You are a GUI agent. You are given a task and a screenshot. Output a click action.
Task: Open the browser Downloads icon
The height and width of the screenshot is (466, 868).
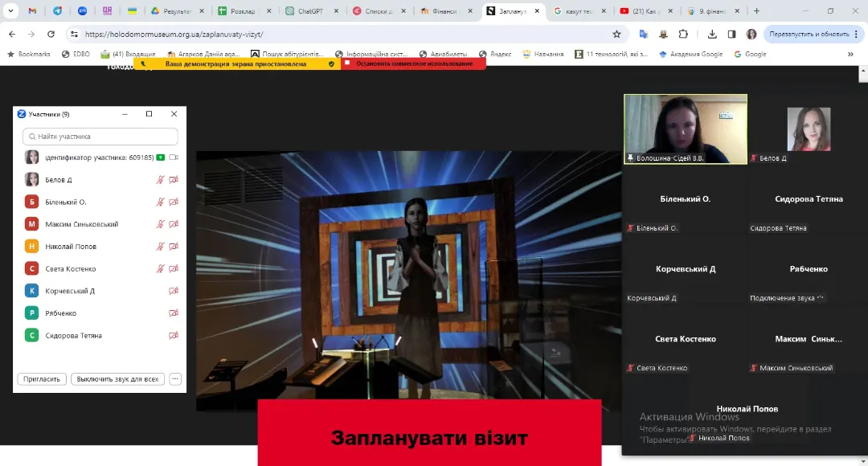pyautogui.click(x=712, y=35)
